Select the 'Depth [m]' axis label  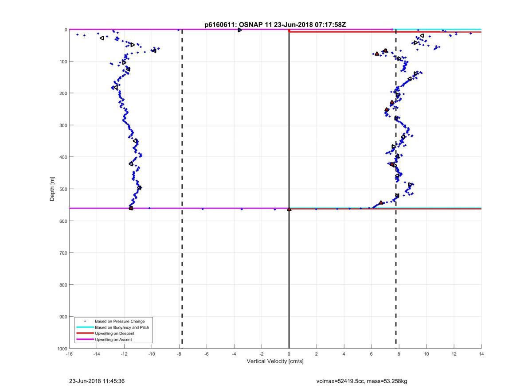click(x=52, y=189)
